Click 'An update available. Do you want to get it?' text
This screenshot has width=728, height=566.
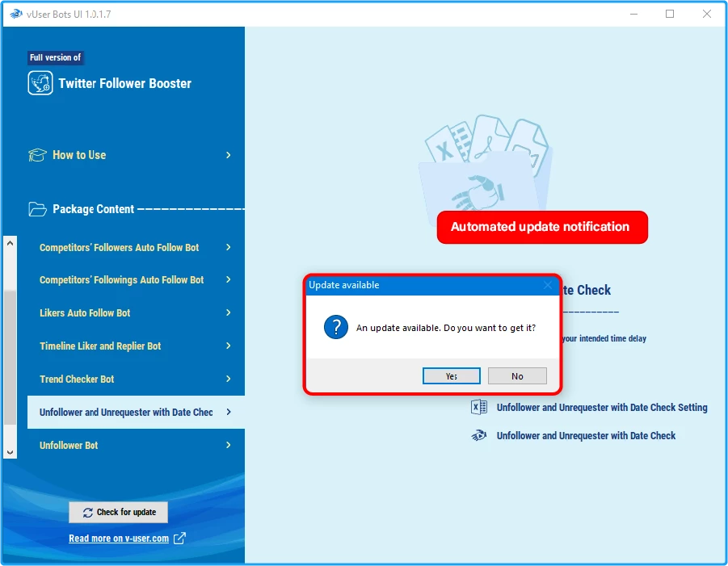(446, 328)
